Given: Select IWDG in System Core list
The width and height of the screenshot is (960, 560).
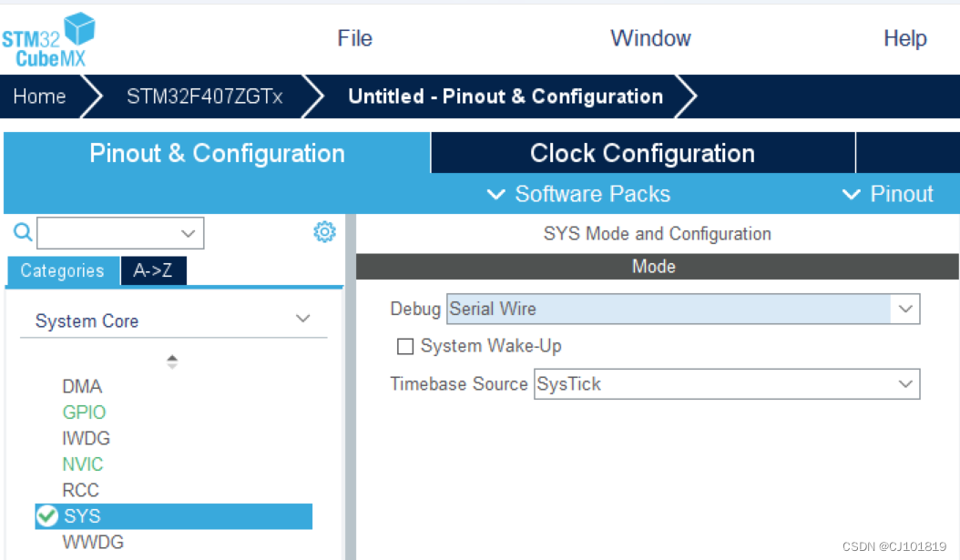Looking at the screenshot, I should pos(86,438).
